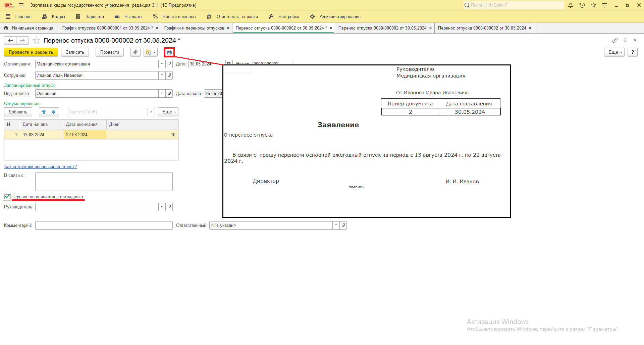
Task: Click the В связи с text area
Action: [x=104, y=182]
